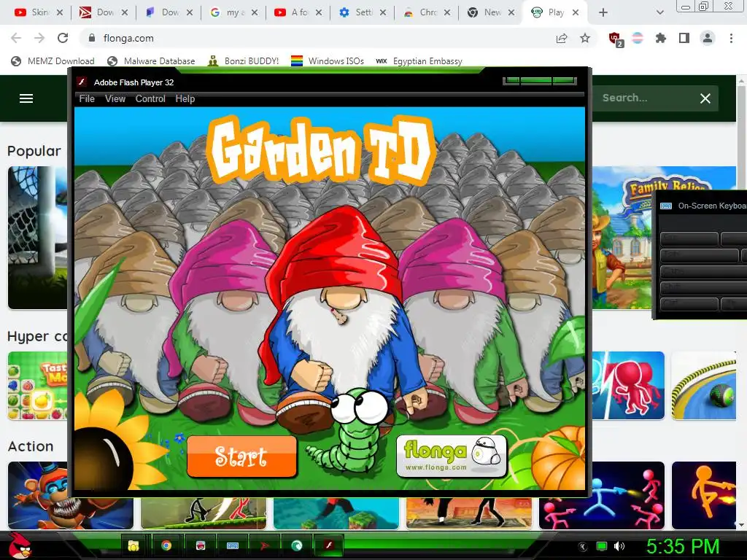747x560 pixels.
Task: Open the Family Relics game thumbnail
Action: [x=622, y=237]
